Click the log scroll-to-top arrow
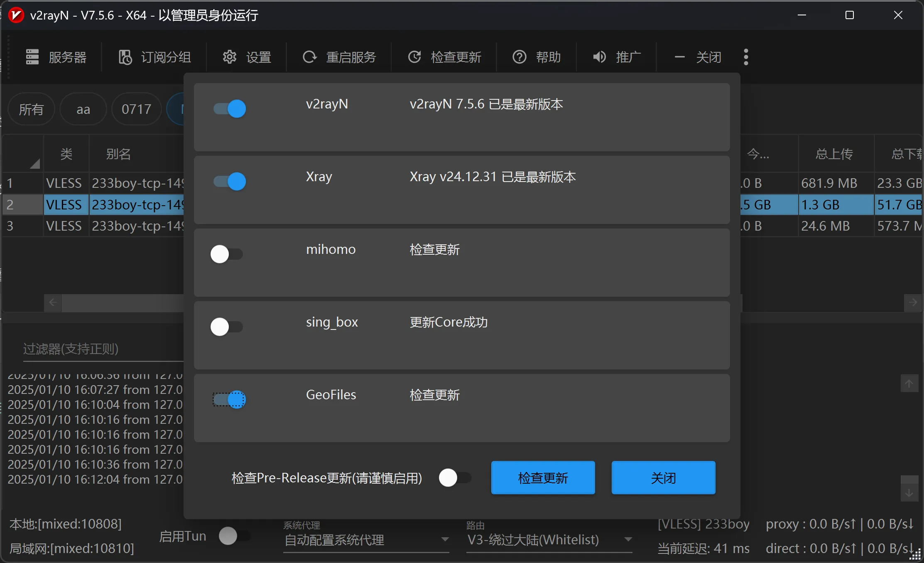 coord(909,383)
